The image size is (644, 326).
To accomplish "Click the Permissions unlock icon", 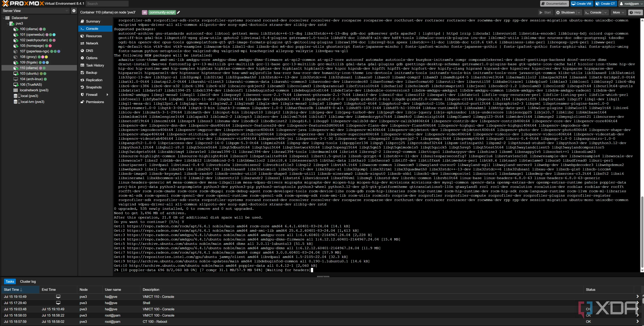I will (82, 102).
